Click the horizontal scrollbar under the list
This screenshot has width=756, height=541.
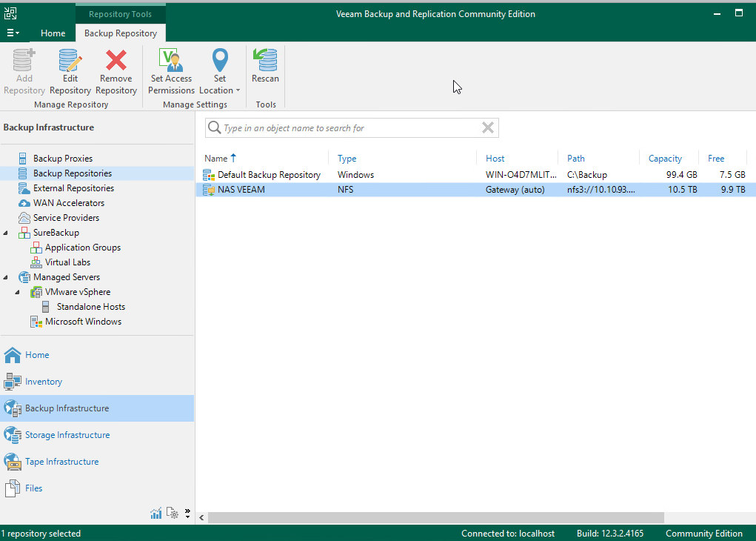(x=429, y=517)
